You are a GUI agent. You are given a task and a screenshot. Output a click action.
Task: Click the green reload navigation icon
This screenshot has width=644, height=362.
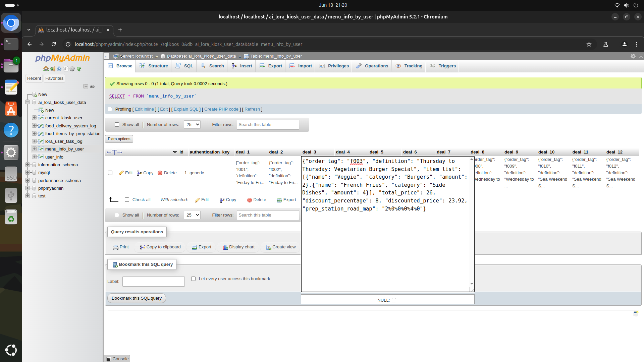click(x=79, y=69)
